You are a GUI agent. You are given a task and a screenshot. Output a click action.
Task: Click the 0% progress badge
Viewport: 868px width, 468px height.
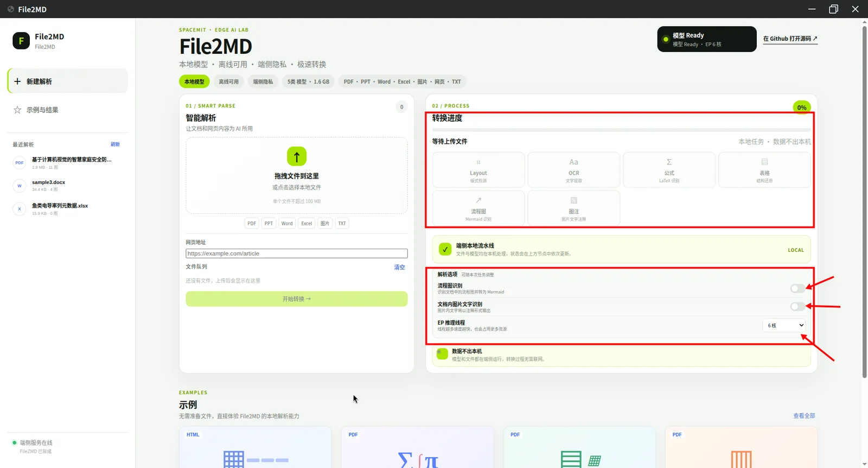(802, 107)
